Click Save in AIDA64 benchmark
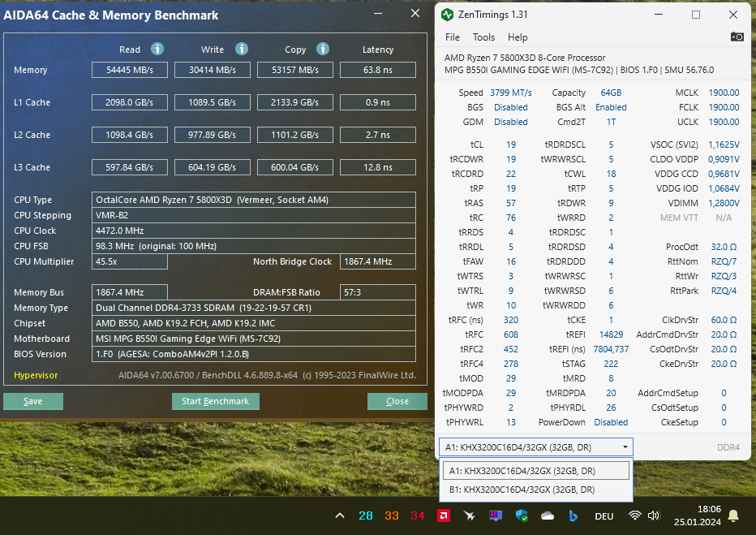756x535 pixels. point(32,401)
